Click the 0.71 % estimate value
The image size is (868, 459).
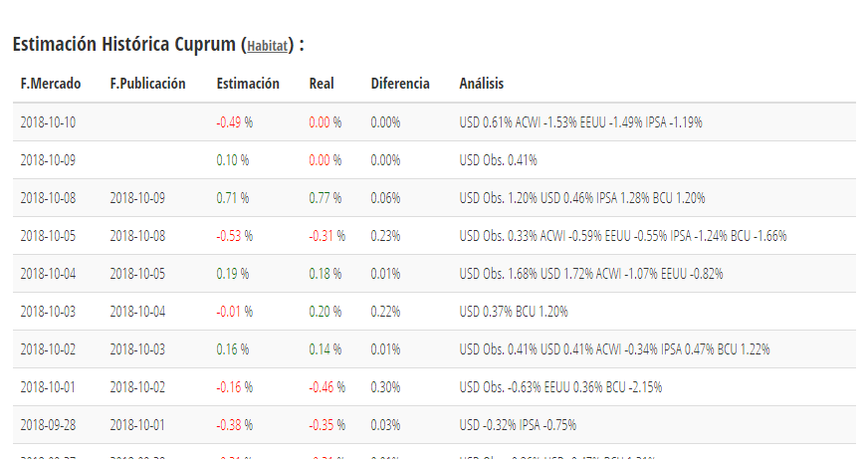(233, 198)
